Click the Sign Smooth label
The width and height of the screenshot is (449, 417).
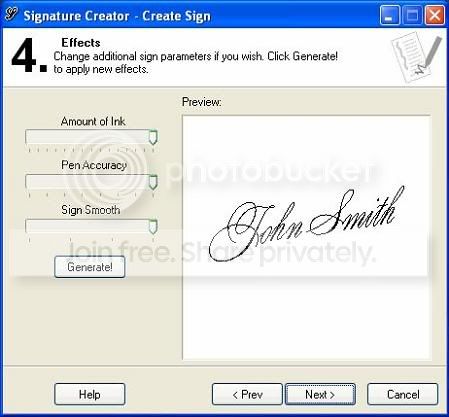(x=91, y=210)
